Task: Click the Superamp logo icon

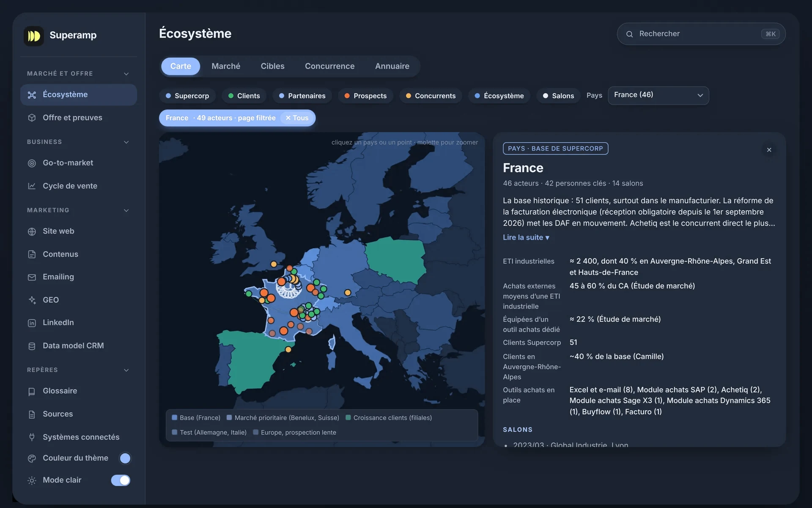Action: pos(34,36)
